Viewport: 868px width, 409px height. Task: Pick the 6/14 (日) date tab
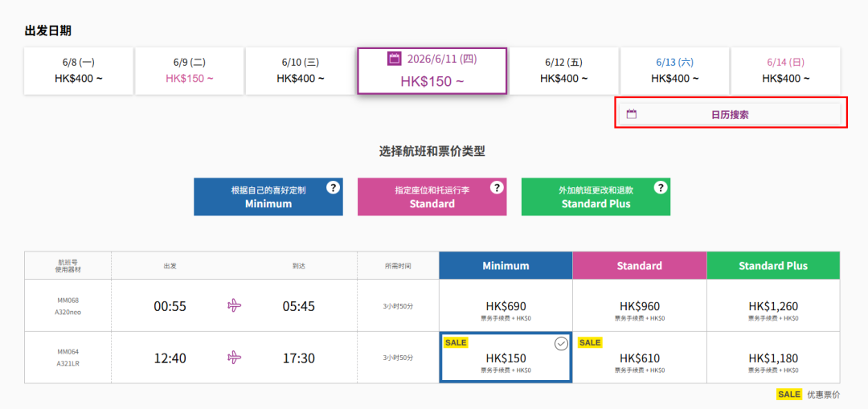click(785, 71)
